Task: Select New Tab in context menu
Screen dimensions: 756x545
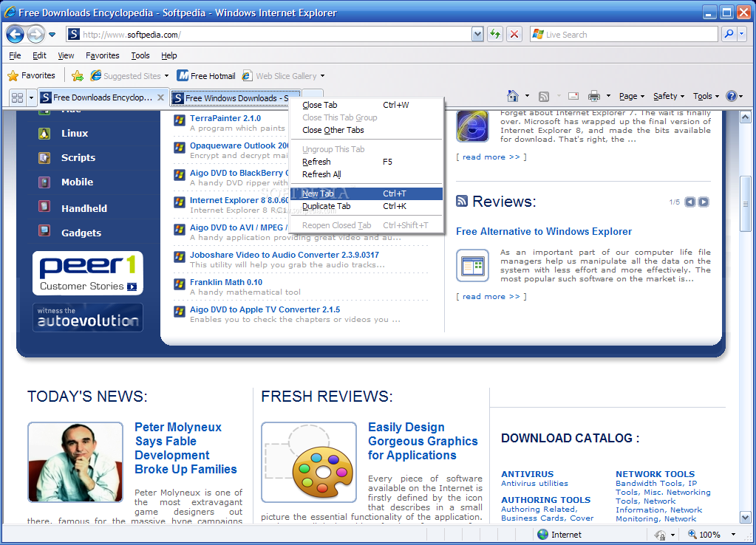Action: [x=367, y=193]
